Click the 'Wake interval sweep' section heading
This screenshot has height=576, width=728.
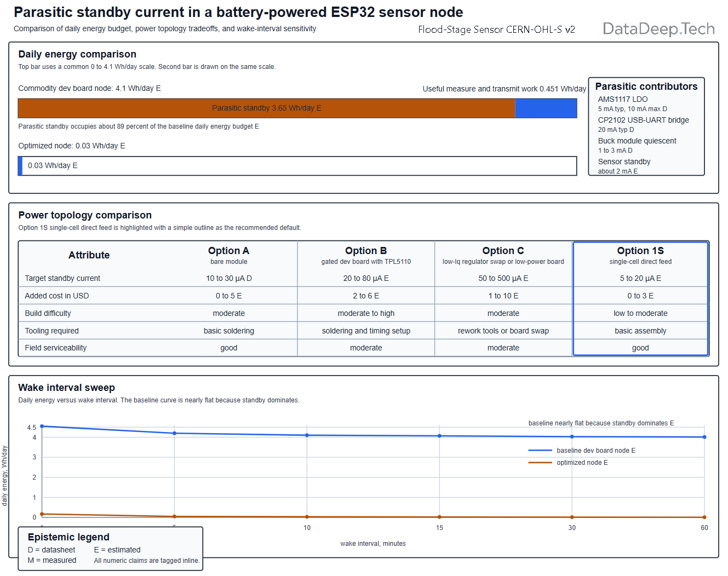click(x=66, y=388)
